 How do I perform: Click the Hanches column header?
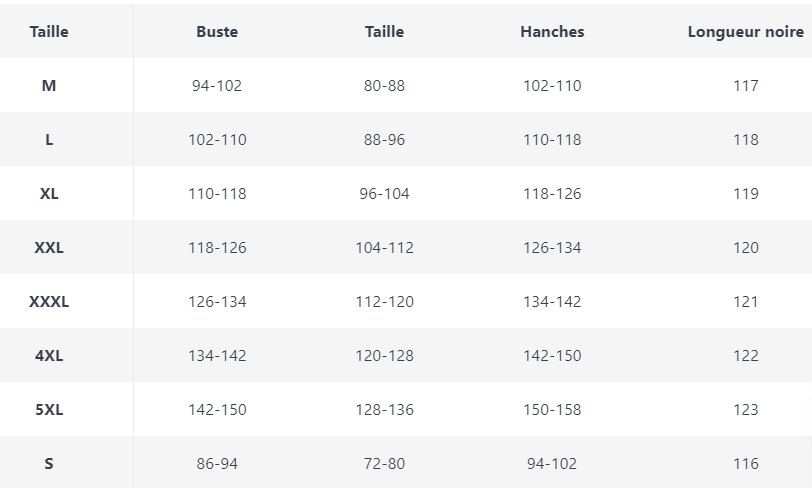click(552, 31)
